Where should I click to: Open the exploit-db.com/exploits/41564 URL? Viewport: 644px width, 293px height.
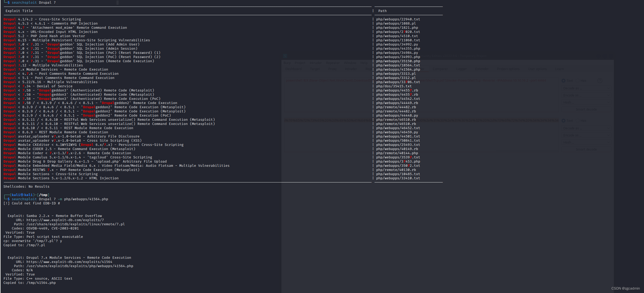[69, 262]
